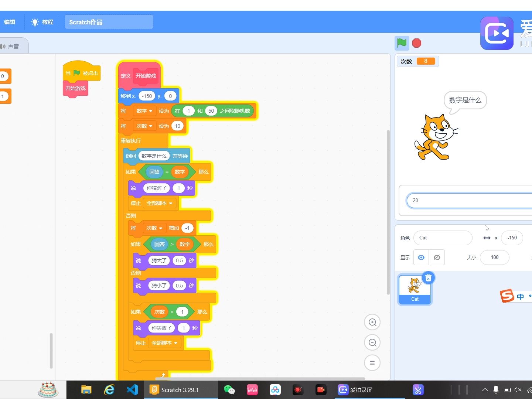The image size is (532, 399).
Task: Toggle the Sogou Chinese input mode indicator
Action: [x=520, y=297]
